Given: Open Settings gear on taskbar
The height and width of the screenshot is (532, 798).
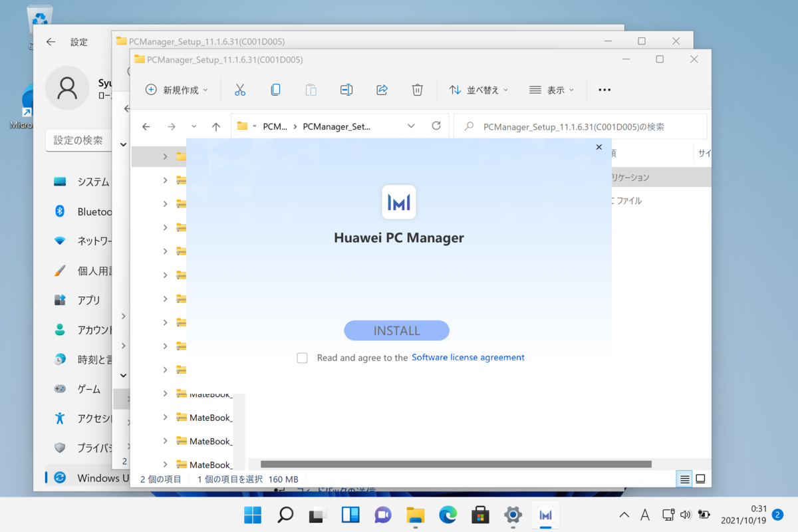Looking at the screenshot, I should point(513,515).
